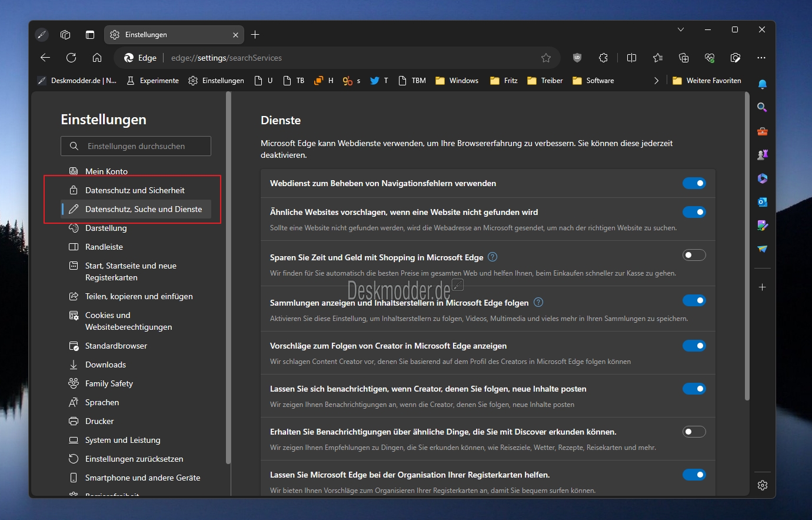Open sidebar games chess icon
This screenshot has height=520, width=812.
click(x=763, y=155)
